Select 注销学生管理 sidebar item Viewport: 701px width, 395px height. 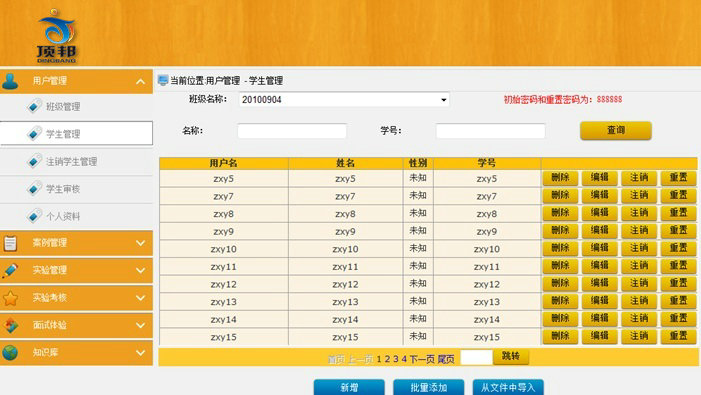point(72,161)
